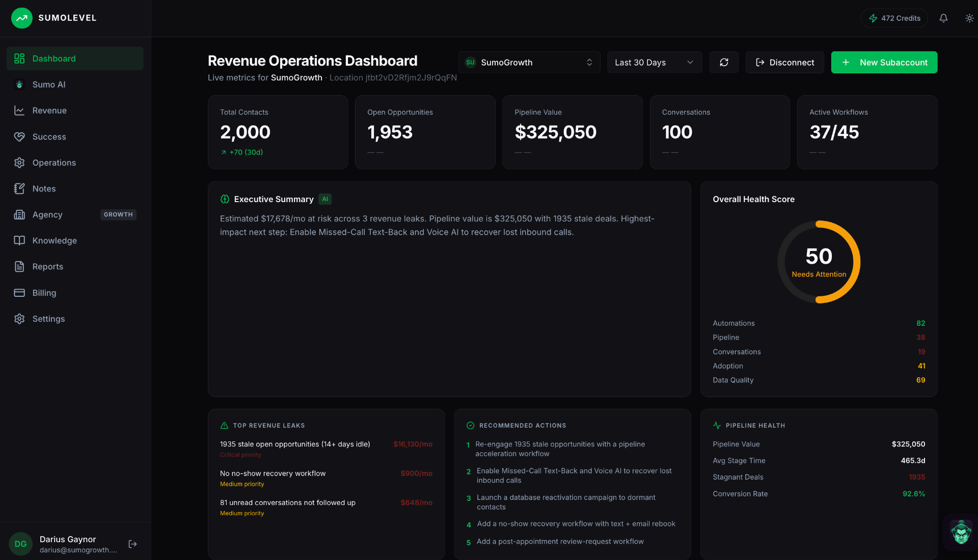978x560 pixels.
Task: Click the Pipeline Value $325,050 card
Action: click(x=573, y=132)
